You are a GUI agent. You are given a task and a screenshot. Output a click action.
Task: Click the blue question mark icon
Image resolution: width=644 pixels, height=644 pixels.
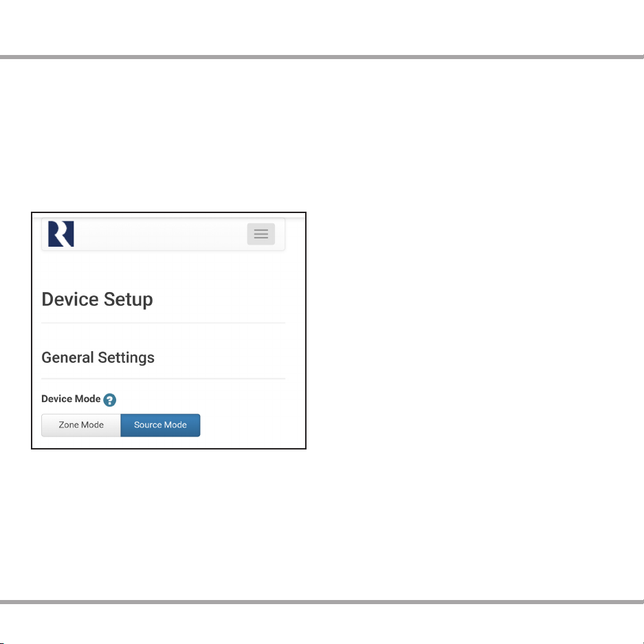[110, 399]
